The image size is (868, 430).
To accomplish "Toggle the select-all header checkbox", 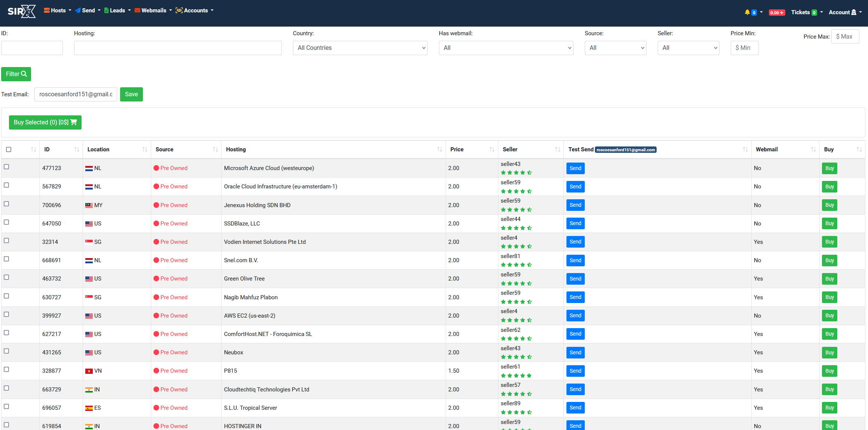I will [9, 149].
